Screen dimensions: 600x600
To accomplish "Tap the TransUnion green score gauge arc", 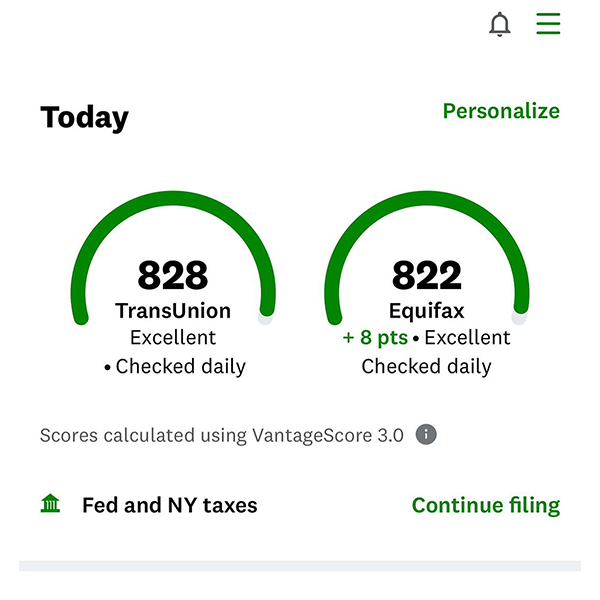I will tap(173, 199).
